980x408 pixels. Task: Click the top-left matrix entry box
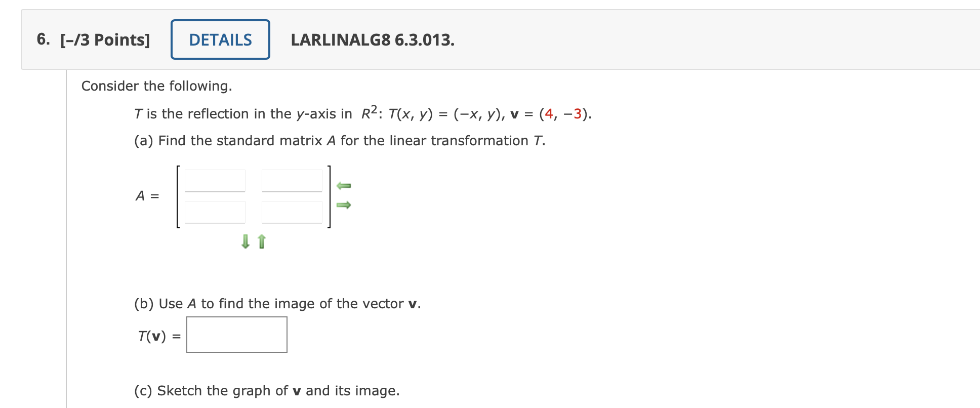click(215, 180)
